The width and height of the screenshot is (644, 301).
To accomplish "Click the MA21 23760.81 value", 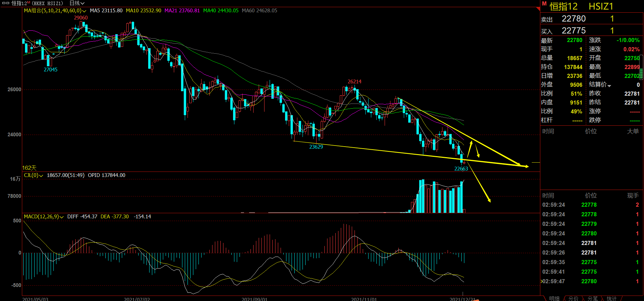I will (x=182, y=11).
